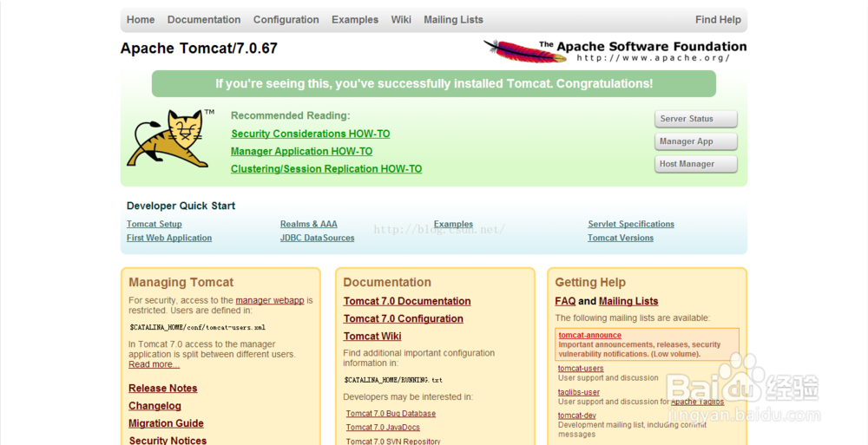Open the Realms & AAA link
The width and height of the screenshot is (868, 445).
coord(308,224)
